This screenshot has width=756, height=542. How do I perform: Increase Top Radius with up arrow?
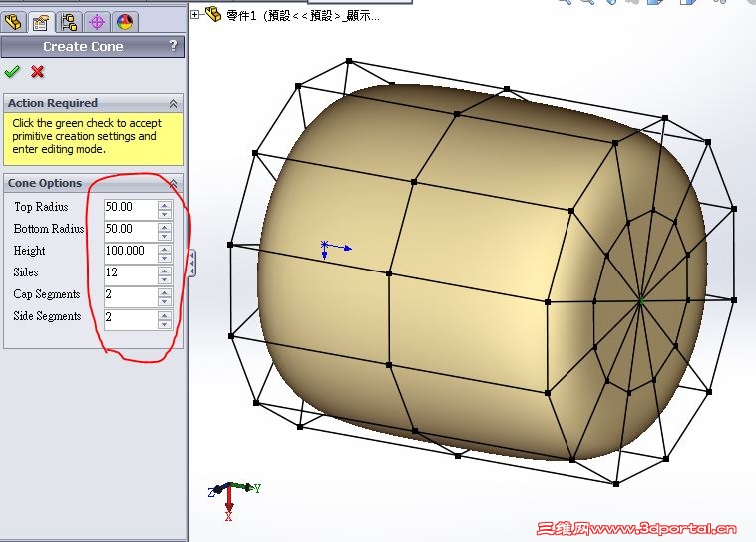pyautogui.click(x=165, y=205)
